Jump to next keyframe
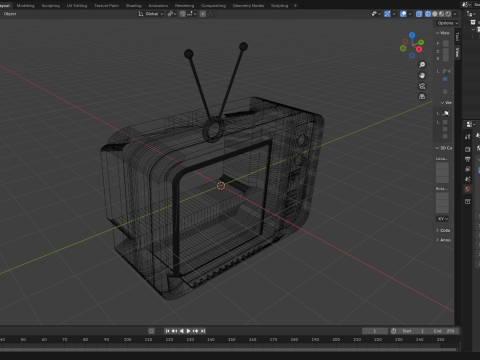This screenshot has height=360, width=480. [196, 331]
